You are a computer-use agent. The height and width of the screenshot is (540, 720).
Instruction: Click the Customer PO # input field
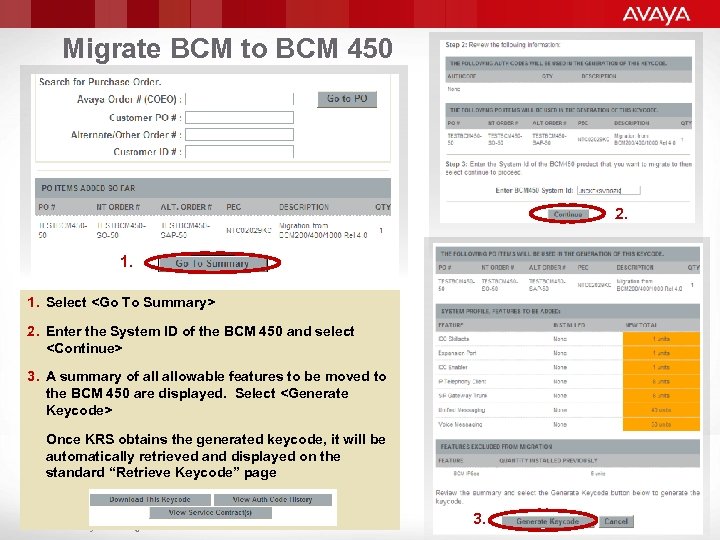(239, 118)
